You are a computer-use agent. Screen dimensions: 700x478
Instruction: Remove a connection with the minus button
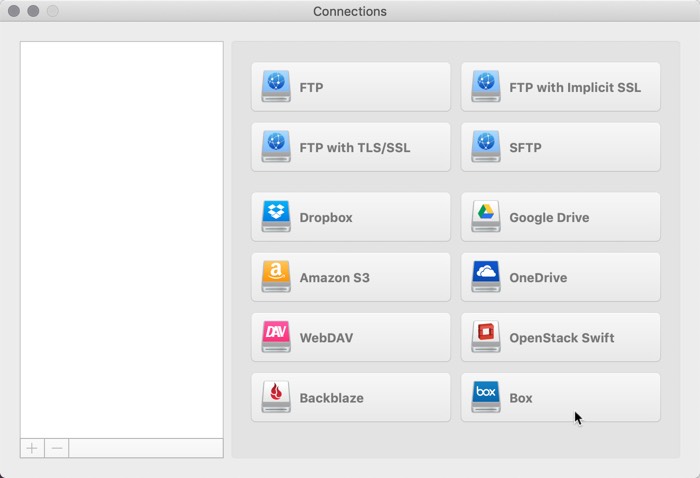(x=57, y=448)
